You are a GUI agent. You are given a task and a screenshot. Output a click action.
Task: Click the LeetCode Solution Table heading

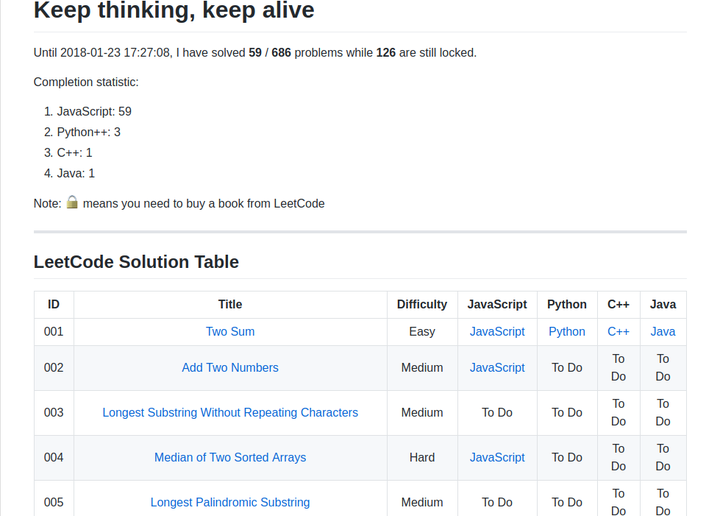[136, 262]
